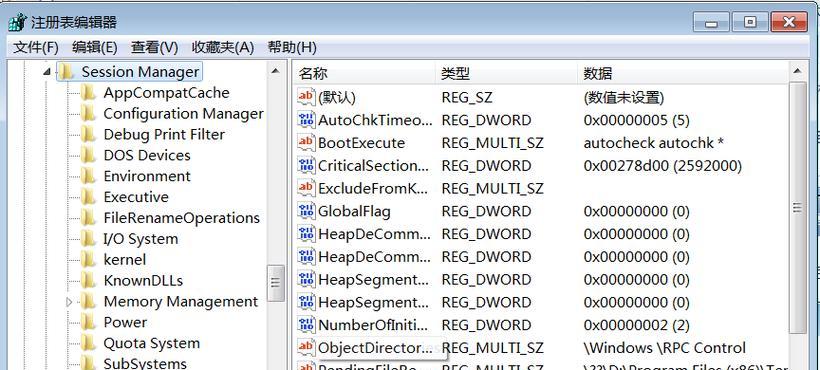Click the Registry Editor app icon in title bar

point(17,22)
